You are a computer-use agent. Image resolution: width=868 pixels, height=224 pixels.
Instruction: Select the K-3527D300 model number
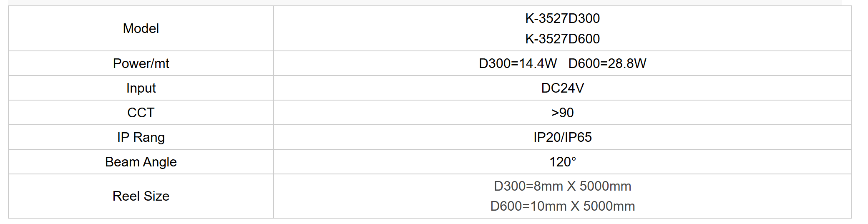pyautogui.click(x=562, y=18)
